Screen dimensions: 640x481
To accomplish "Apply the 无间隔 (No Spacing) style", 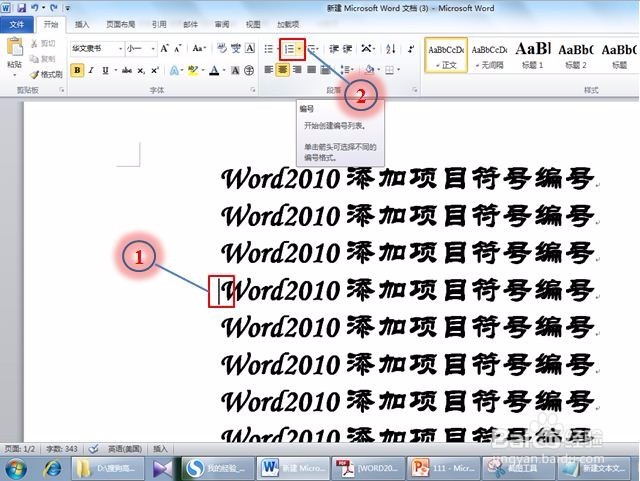I will click(x=489, y=56).
